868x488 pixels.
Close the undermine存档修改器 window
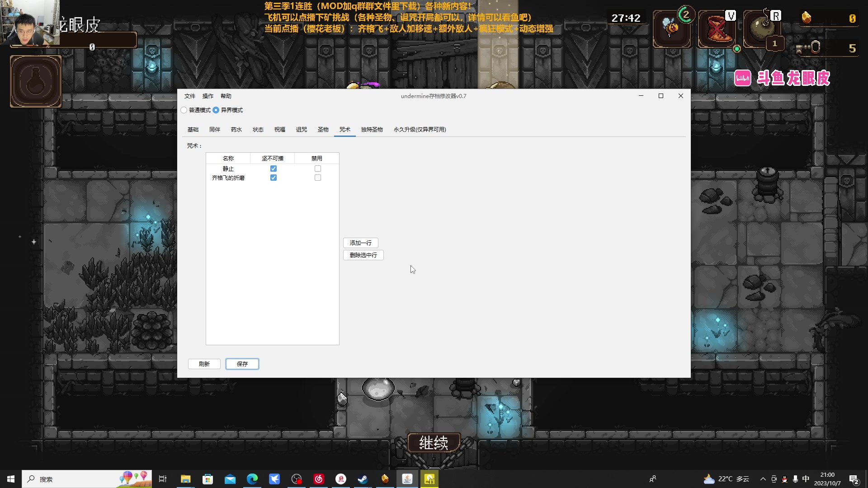click(681, 96)
